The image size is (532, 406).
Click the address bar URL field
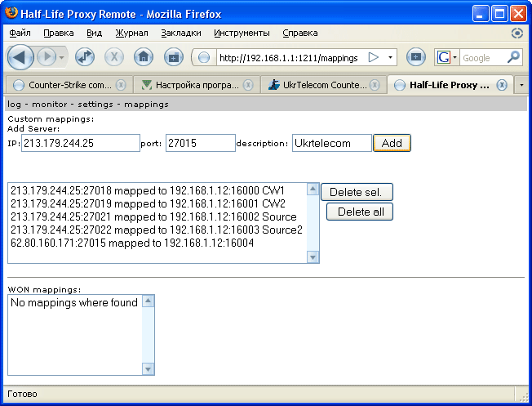[289, 58]
